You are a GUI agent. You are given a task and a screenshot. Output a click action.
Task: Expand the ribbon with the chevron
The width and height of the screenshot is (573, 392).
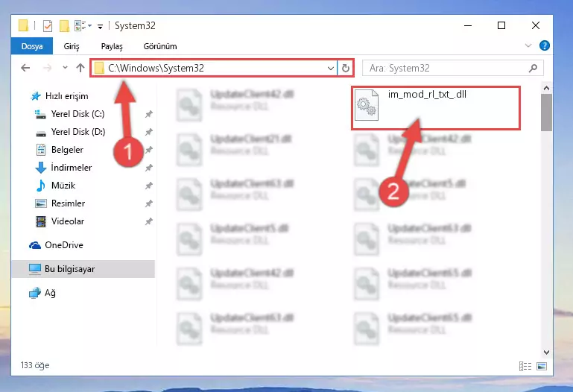(x=528, y=45)
